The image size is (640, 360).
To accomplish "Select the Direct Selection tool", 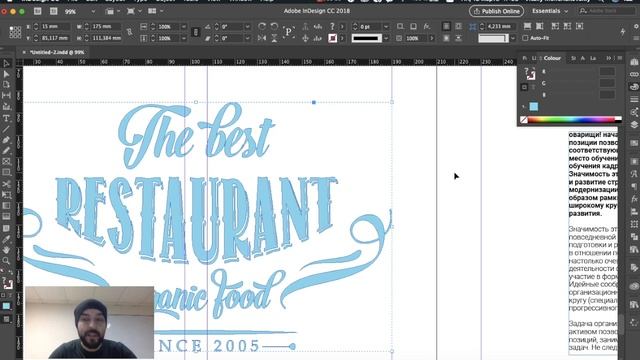I will tap(7, 74).
